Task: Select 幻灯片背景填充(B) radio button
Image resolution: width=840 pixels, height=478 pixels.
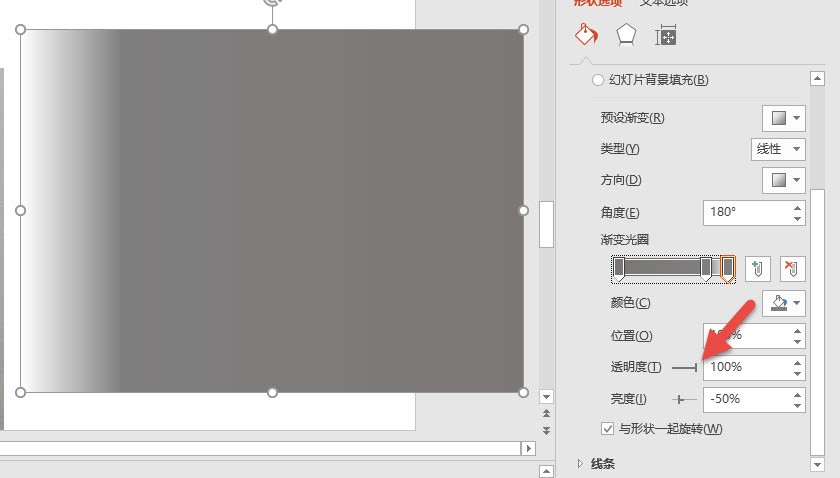Action: [597, 80]
